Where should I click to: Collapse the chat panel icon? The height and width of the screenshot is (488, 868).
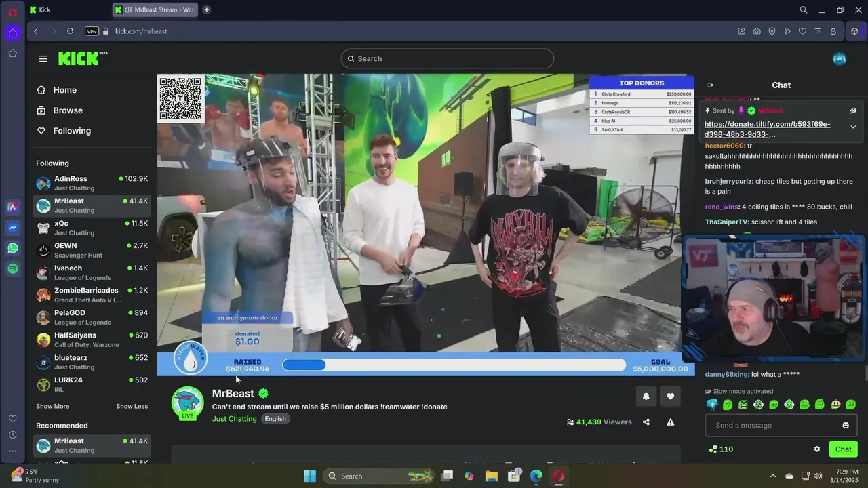click(x=710, y=85)
